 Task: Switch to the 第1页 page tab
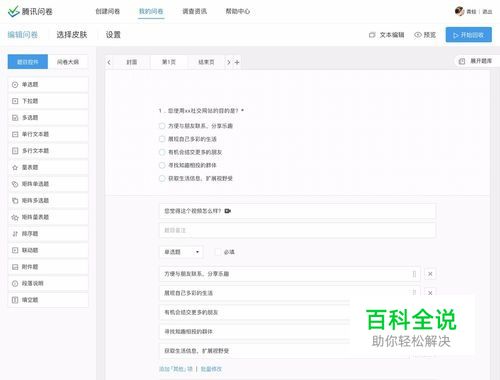[169, 62]
